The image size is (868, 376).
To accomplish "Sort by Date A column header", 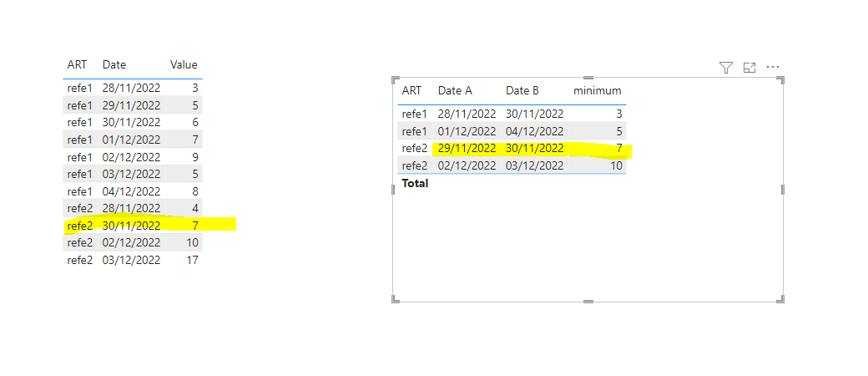I will (x=455, y=90).
